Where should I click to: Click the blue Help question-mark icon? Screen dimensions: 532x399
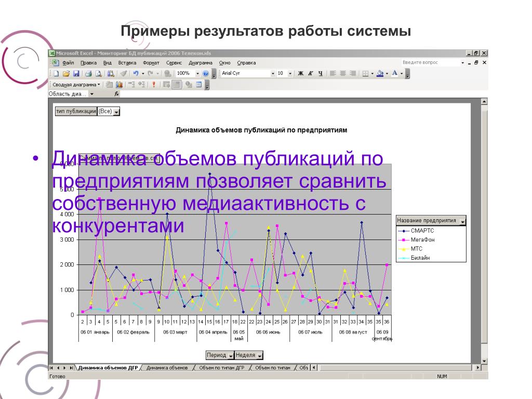tap(206, 73)
